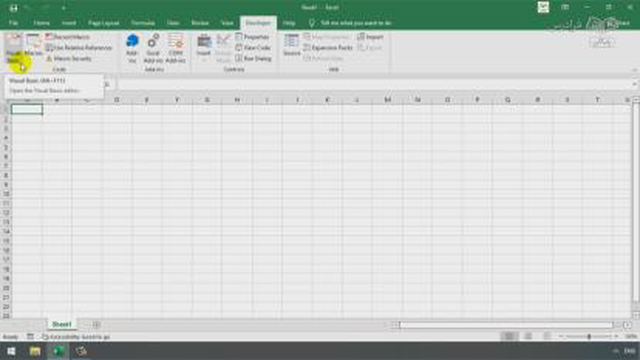
Task: Click the horizontal scrollbar
Action: click(506, 325)
